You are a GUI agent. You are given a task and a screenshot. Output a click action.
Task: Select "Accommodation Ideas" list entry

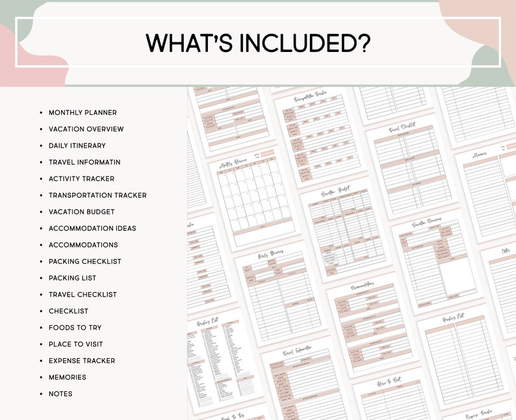click(92, 229)
